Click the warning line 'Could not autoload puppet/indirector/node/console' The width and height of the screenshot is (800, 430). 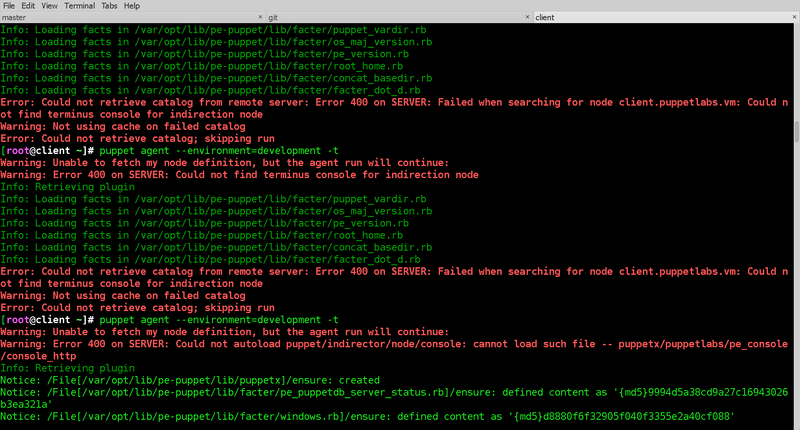point(394,350)
